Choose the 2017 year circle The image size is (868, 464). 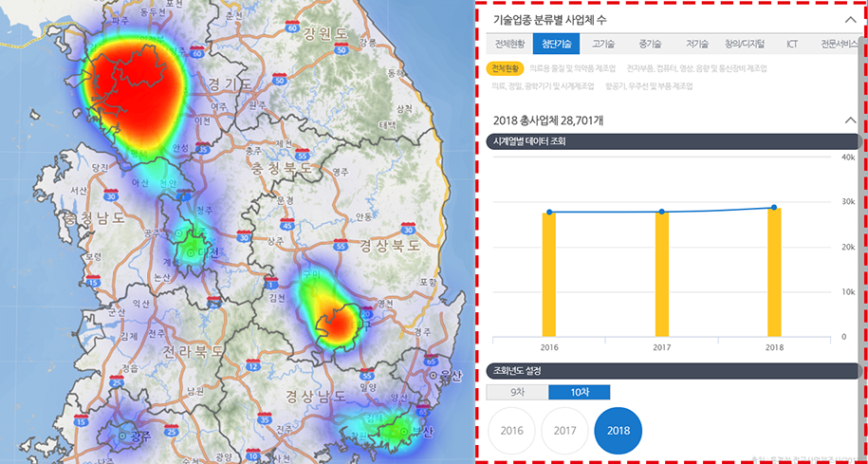[565, 431]
